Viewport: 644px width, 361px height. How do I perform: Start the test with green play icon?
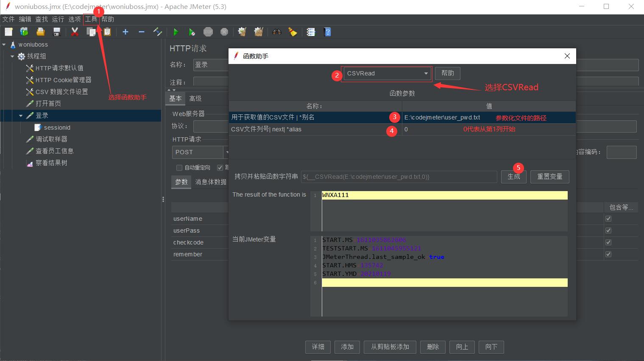point(176,32)
